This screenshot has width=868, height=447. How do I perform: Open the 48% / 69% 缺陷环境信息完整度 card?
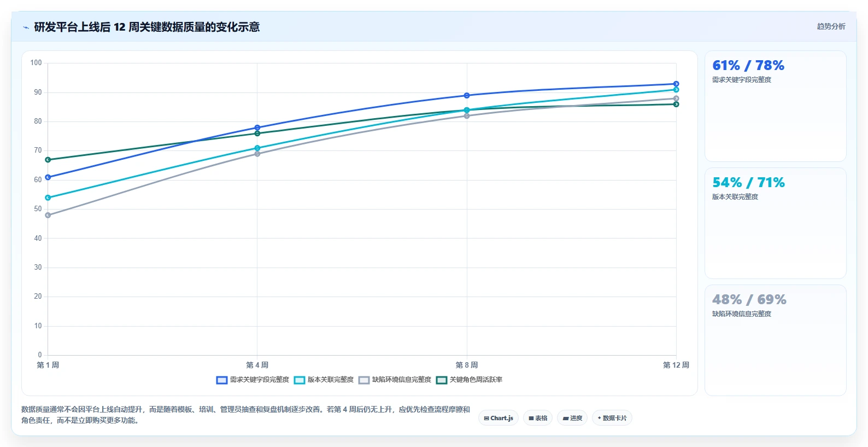(x=775, y=340)
